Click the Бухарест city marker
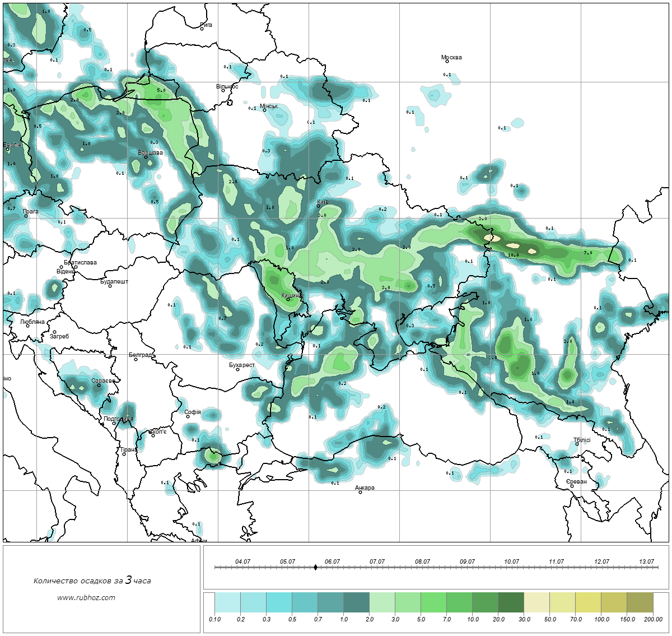This screenshot has width=672, height=636. click(x=238, y=370)
